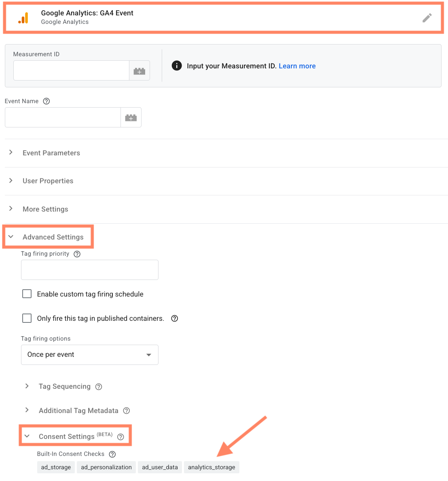Click the help icon next to Event Name
The image size is (448, 481).
[46, 101]
